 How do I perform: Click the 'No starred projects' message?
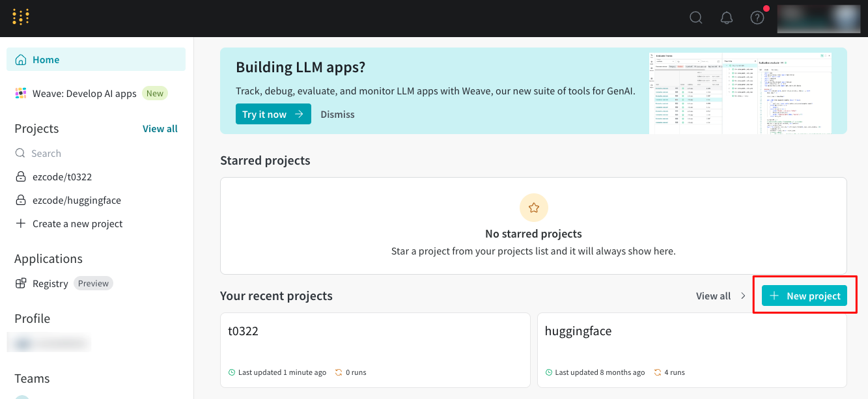533,234
